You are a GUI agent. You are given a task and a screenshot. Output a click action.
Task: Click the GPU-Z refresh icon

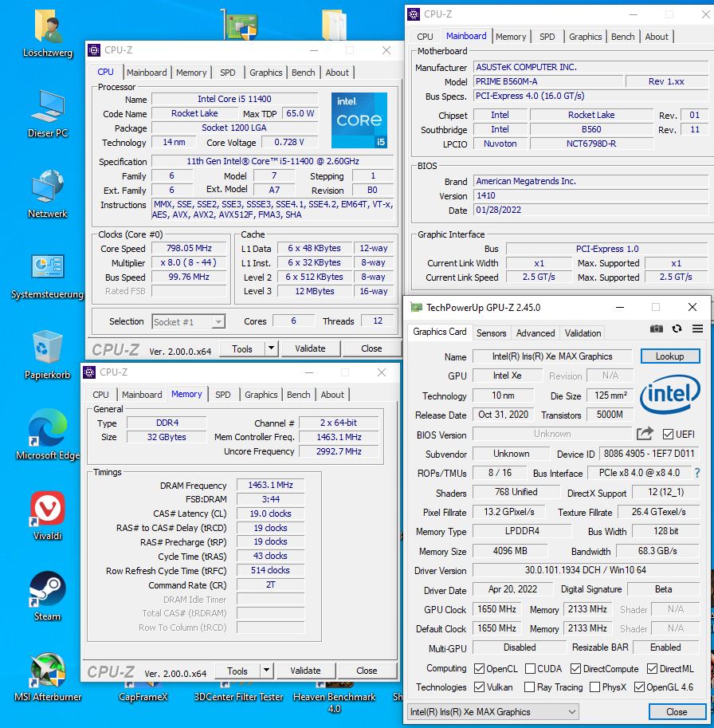coord(677,329)
